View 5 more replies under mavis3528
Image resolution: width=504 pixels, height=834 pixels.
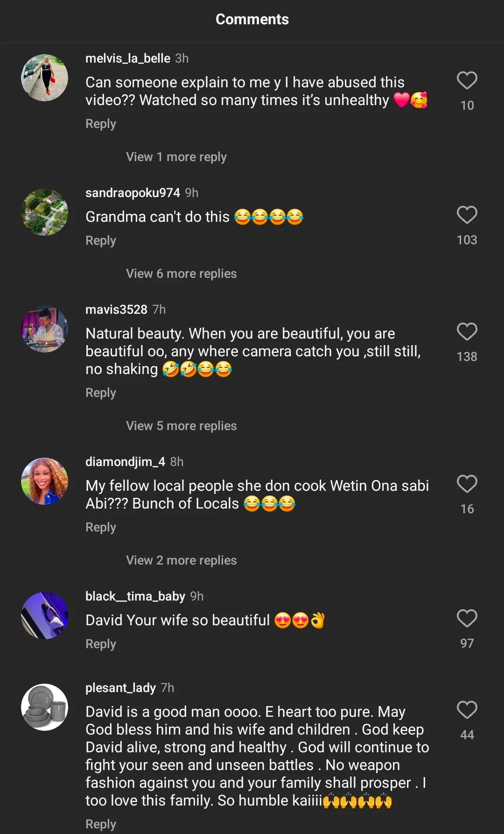181,426
